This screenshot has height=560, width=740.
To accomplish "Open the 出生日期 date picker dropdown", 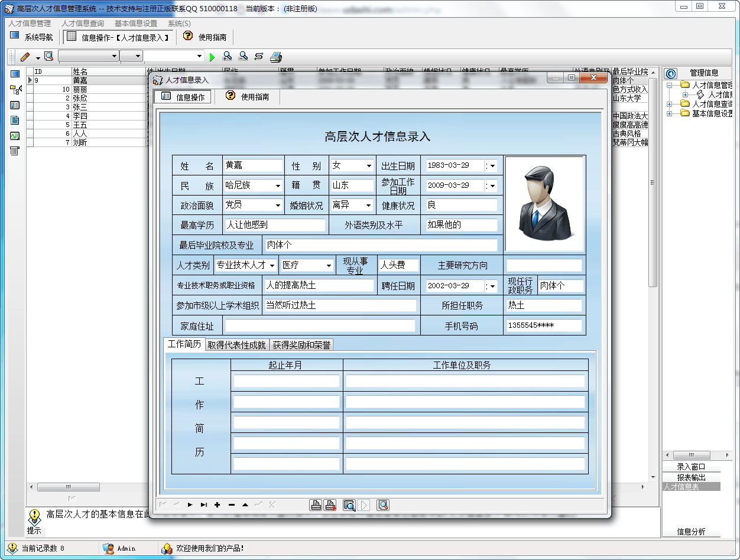I will tap(492, 165).
